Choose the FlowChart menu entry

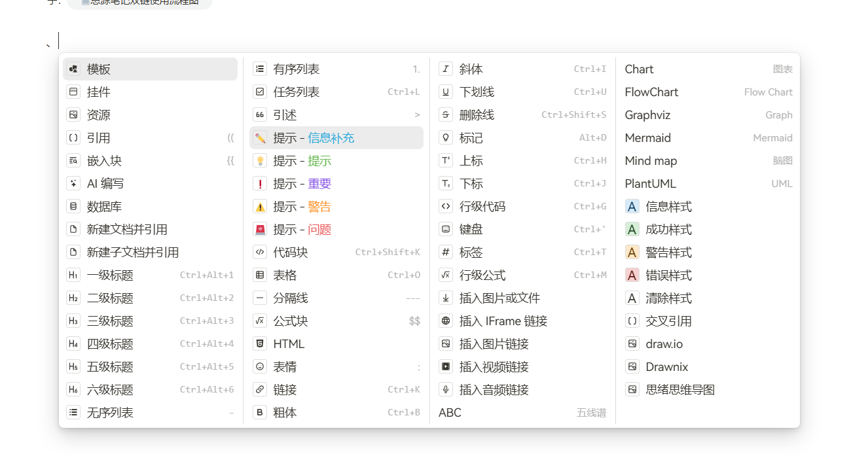coord(651,92)
